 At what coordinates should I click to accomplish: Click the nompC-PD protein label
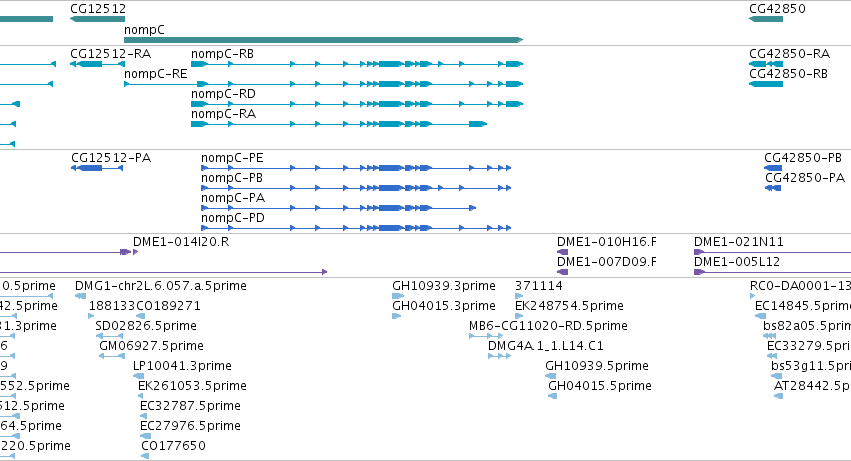click(233, 218)
